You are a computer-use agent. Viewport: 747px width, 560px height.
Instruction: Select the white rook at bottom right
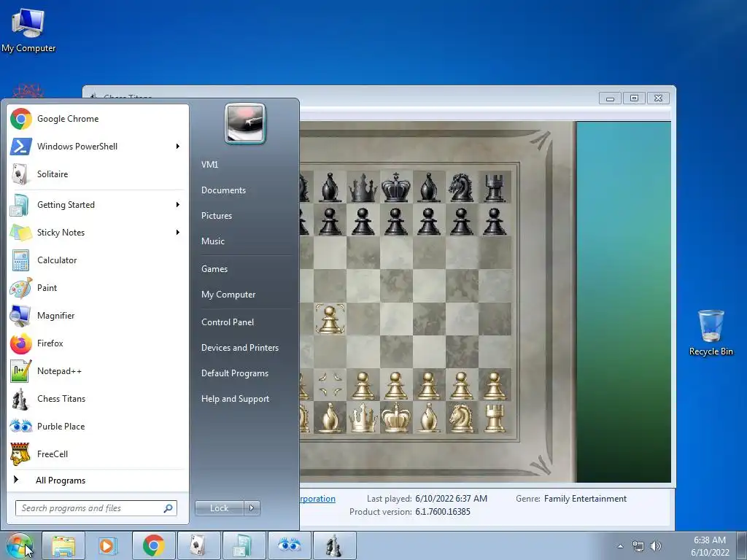pyautogui.click(x=495, y=418)
